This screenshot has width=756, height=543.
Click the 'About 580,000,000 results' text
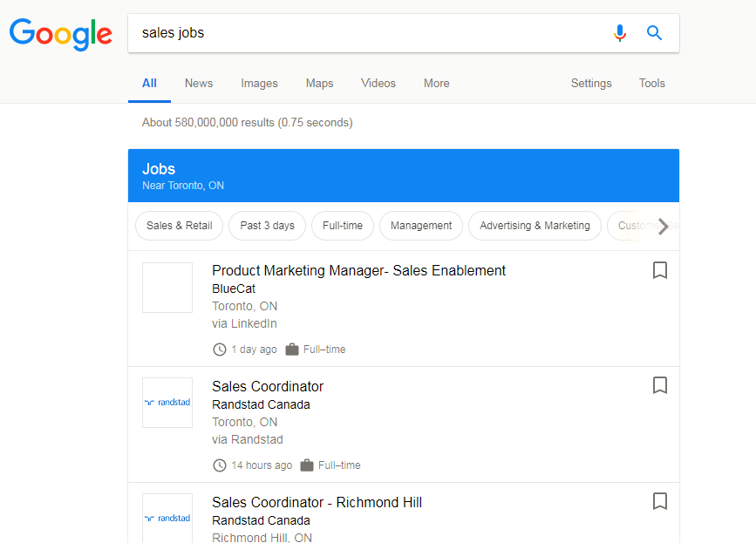click(x=248, y=122)
